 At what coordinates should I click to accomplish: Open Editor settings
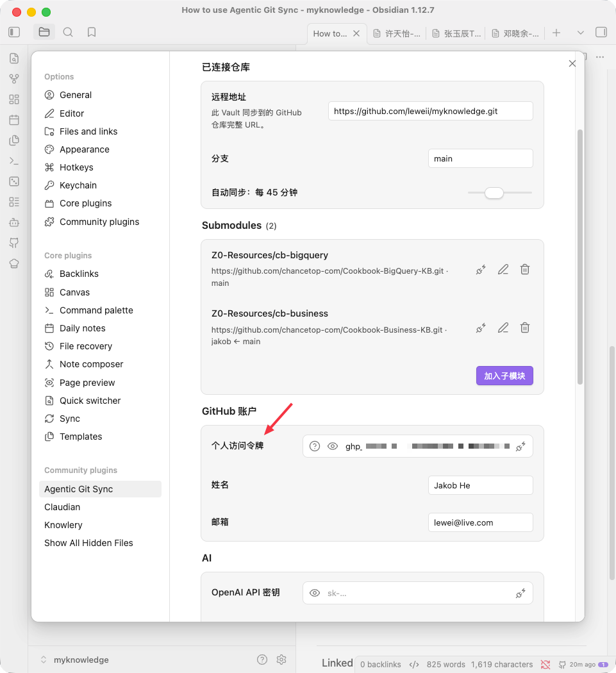coord(100,113)
